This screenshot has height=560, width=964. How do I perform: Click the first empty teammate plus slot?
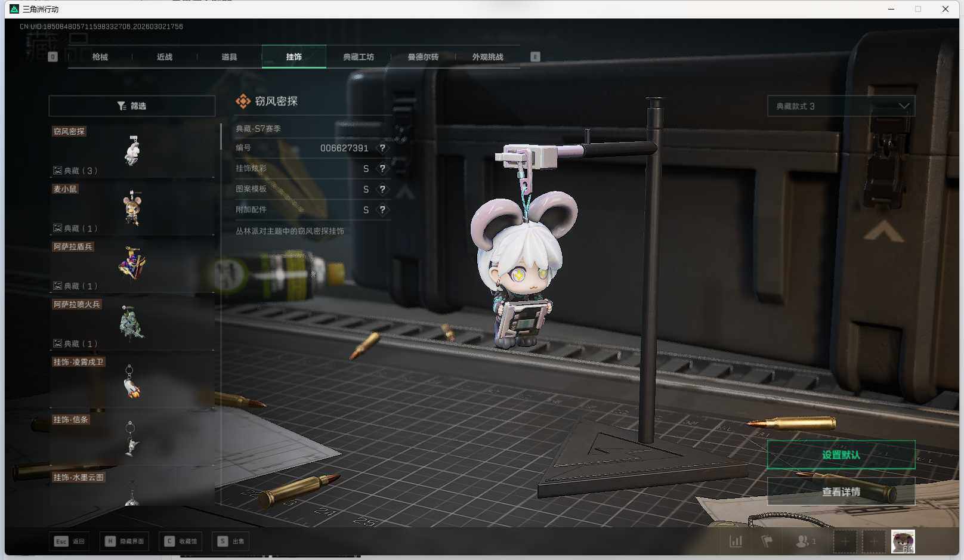845,542
